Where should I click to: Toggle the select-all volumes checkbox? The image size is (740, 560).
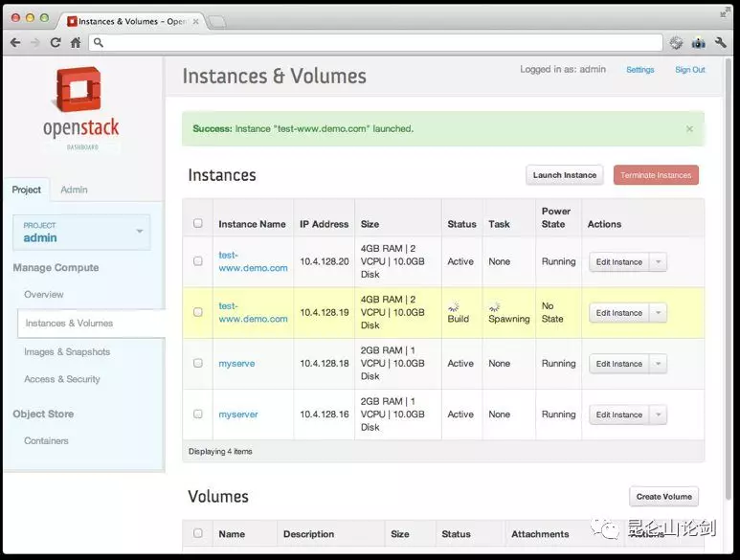click(x=198, y=533)
